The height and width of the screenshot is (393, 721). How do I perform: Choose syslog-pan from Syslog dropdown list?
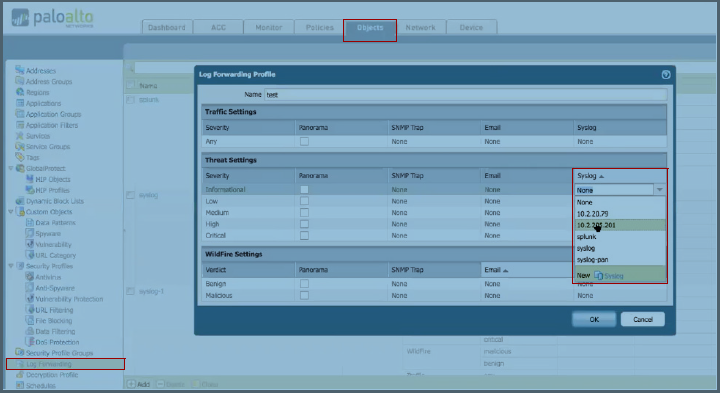point(619,260)
